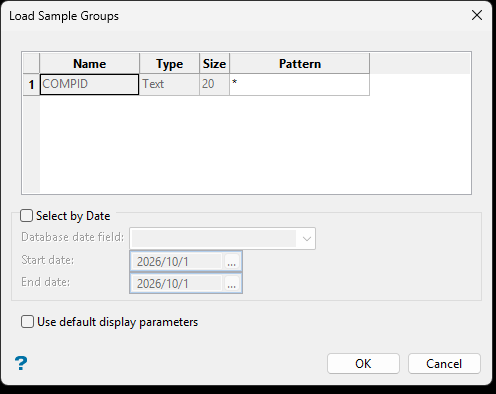The width and height of the screenshot is (496, 394).
Task: Open the blue question mark help icon
Action: pyautogui.click(x=21, y=363)
